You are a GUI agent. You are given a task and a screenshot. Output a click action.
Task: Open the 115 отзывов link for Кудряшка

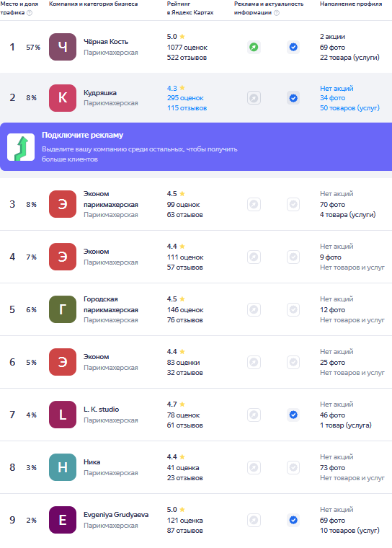(x=187, y=108)
